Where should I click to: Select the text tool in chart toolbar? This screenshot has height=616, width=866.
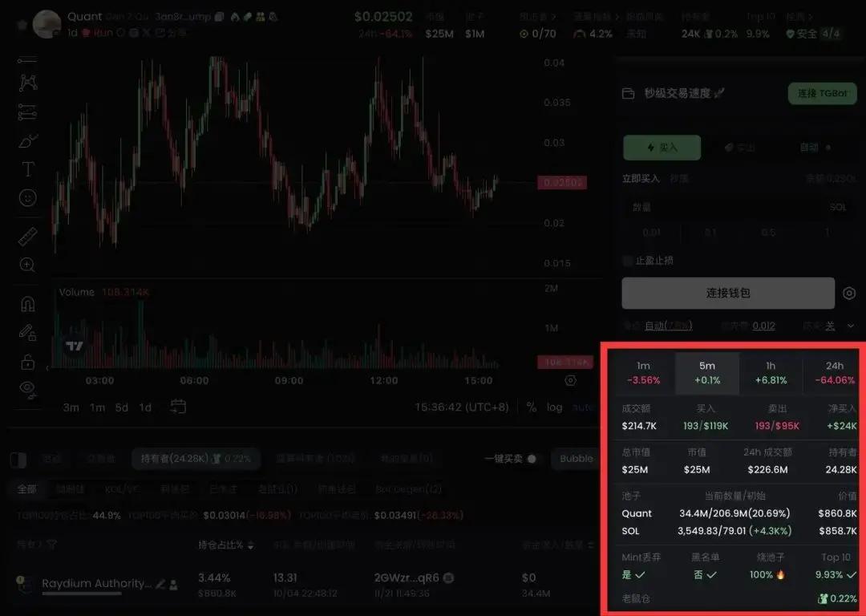(x=27, y=168)
